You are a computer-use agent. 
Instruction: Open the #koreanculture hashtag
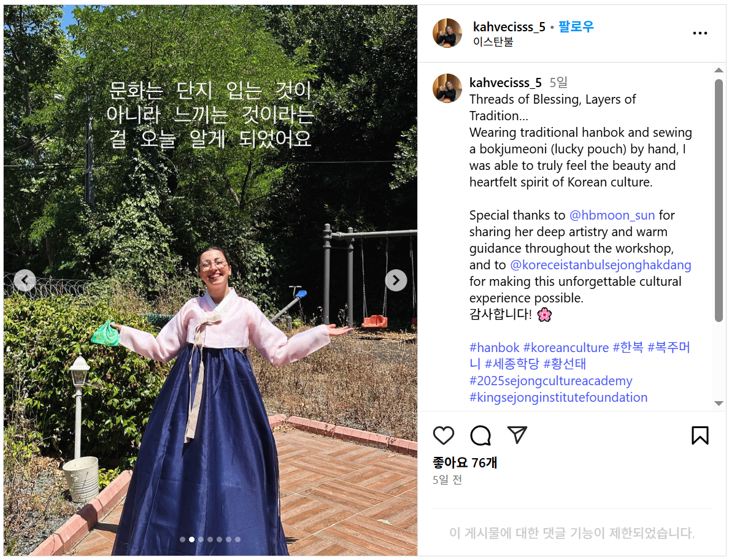tap(566, 348)
